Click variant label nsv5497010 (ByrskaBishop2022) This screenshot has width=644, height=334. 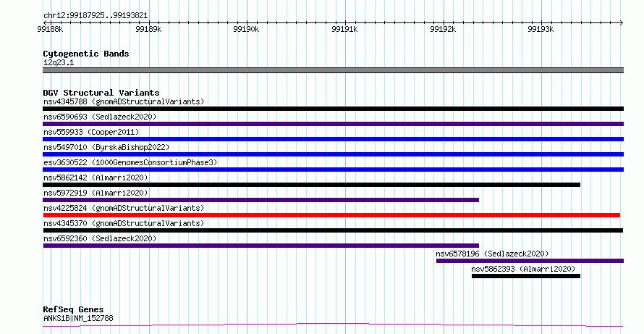tap(106, 147)
